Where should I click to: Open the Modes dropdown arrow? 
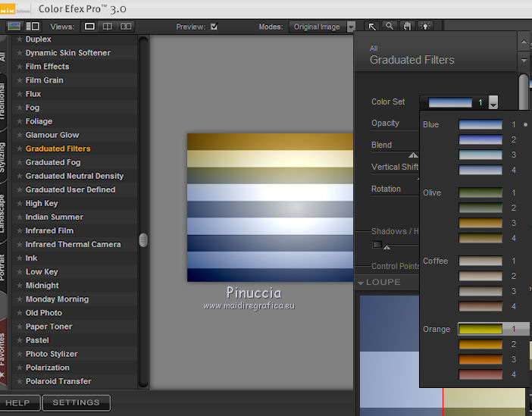[352, 27]
